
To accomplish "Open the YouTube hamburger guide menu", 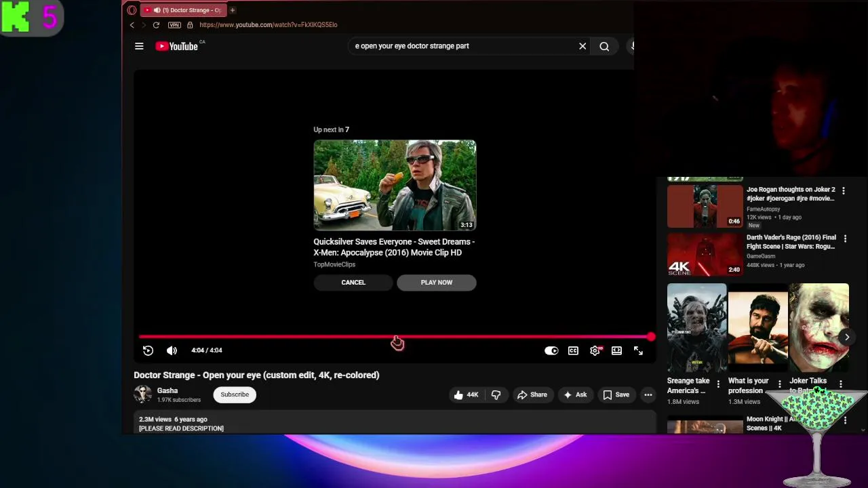I will (x=139, y=46).
